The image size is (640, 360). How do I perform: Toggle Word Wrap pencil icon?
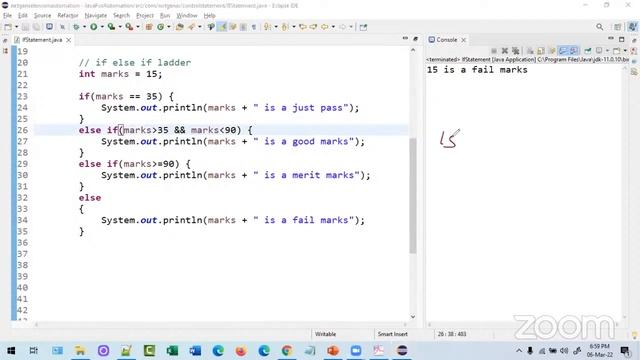point(233,27)
